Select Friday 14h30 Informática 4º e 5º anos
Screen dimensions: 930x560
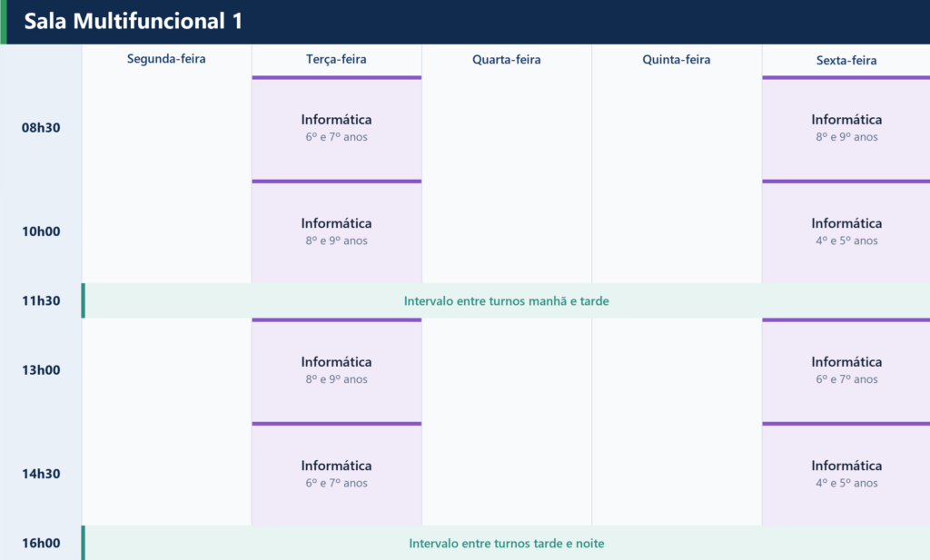pyautogui.click(x=846, y=474)
